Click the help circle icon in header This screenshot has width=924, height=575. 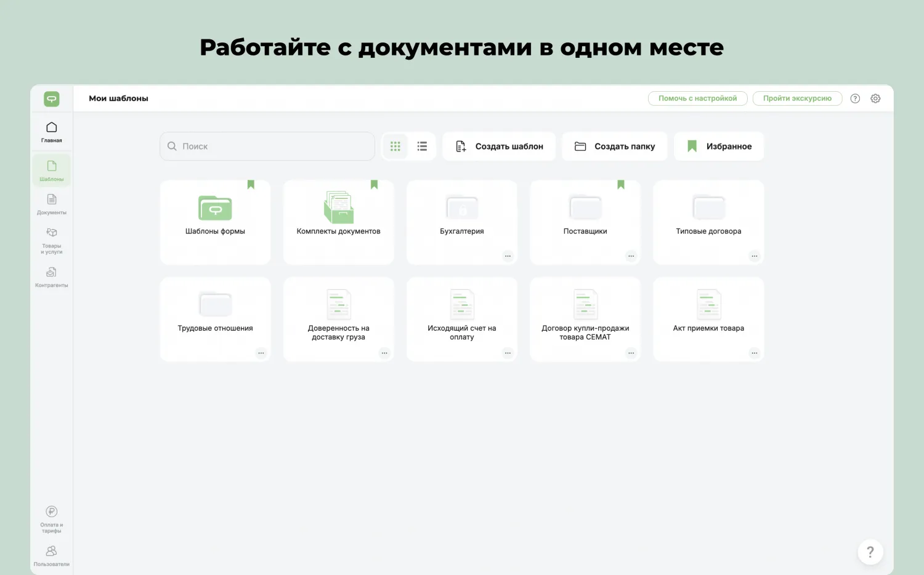tap(855, 99)
